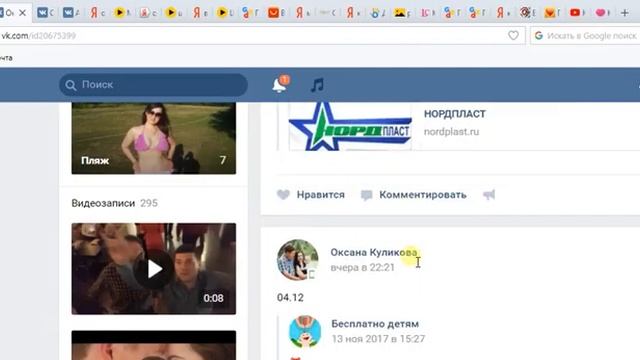Image resolution: width=640 pixels, height=360 pixels.
Task: Open the post timestamp "вчера в 22:21"
Action: (x=362, y=267)
